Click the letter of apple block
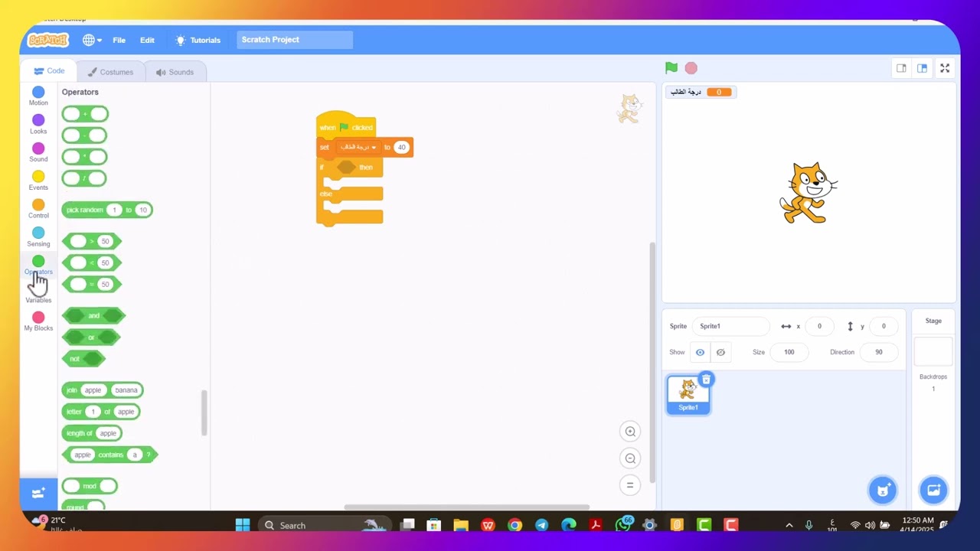Screen dimensions: 980x551 click(x=101, y=412)
